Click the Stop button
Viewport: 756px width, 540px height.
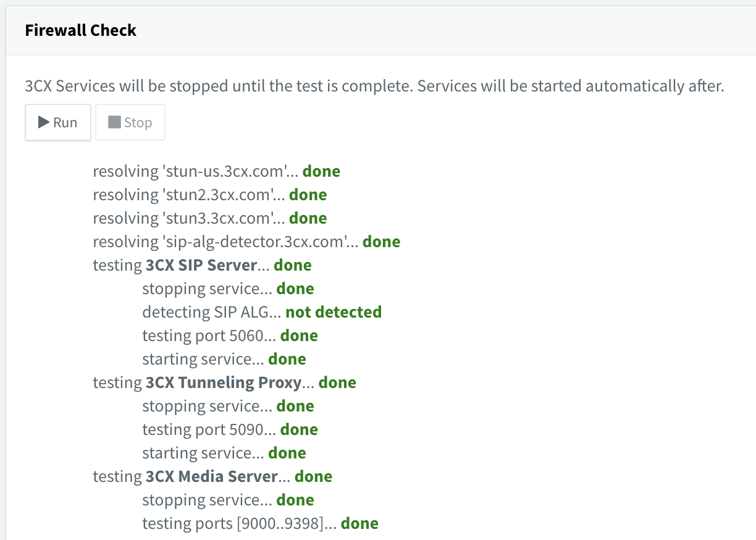pos(130,122)
